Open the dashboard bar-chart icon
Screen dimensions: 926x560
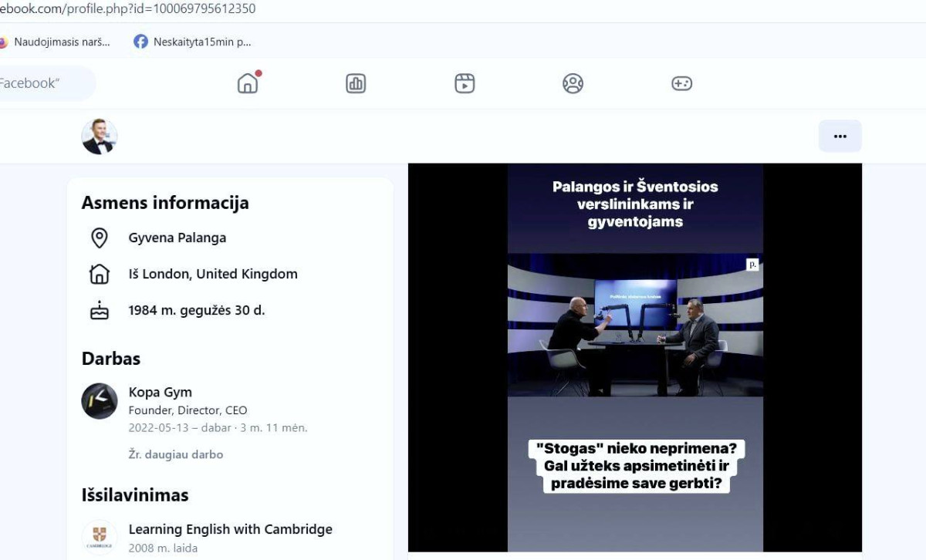(356, 83)
